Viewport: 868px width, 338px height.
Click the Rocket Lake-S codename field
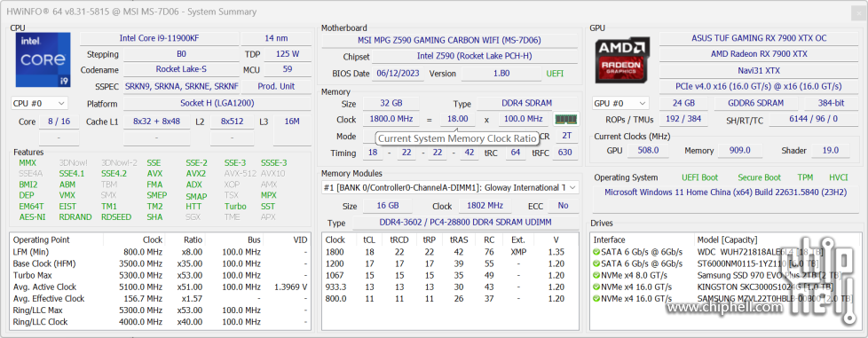point(181,70)
